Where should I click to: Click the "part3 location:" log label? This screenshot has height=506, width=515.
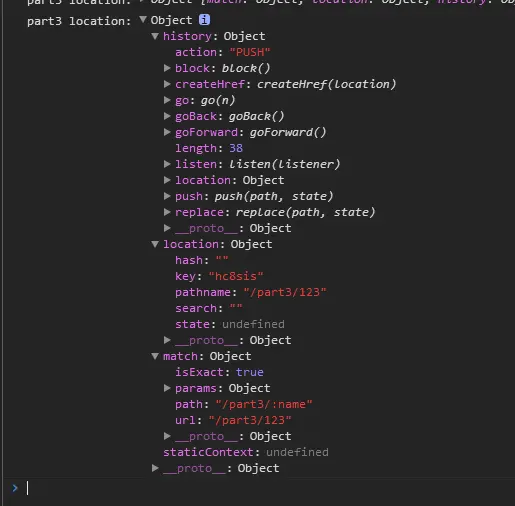[79, 21]
